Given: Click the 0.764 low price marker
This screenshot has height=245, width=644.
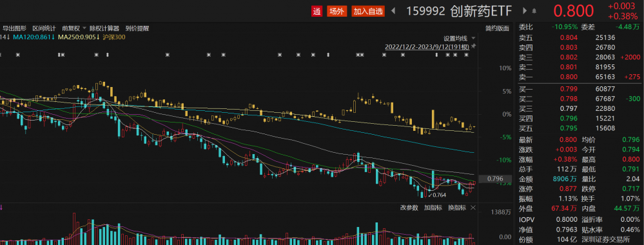Looking at the screenshot, I should pos(438,195).
